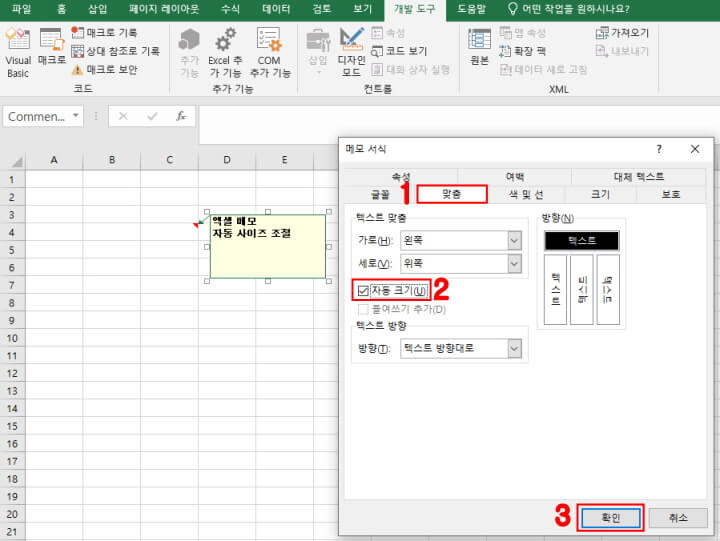This screenshot has width=720, height=541.
Task: Click 확인 OK button
Action: [611, 518]
